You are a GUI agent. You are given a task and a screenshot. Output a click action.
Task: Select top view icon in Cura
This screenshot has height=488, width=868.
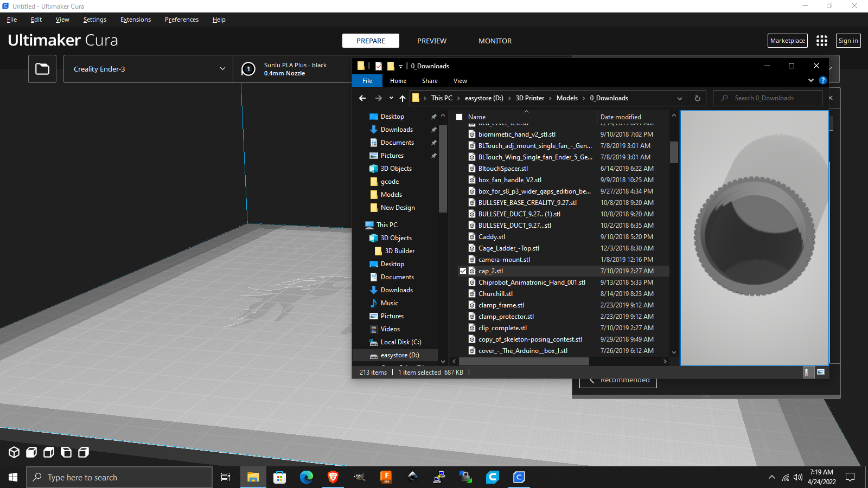click(x=49, y=452)
